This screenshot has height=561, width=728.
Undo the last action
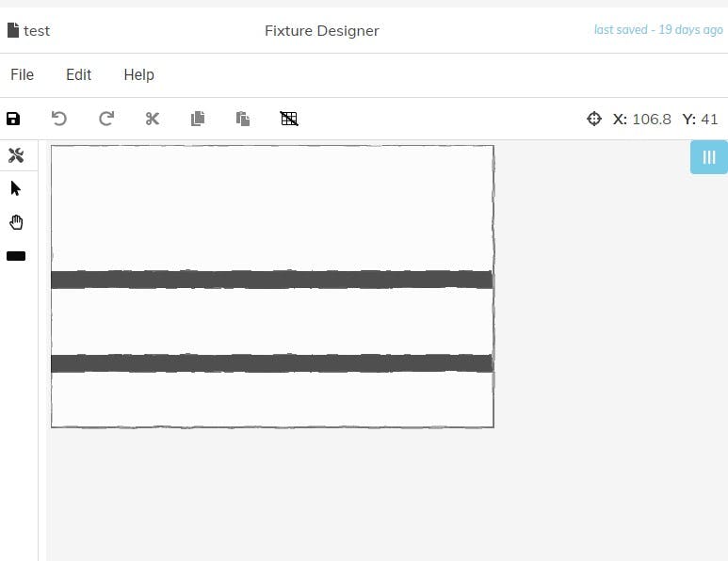tap(59, 119)
